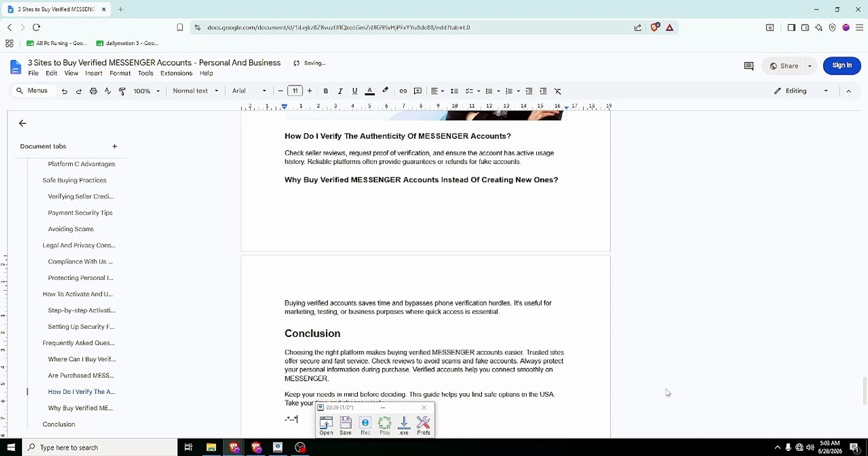
Task: Collapse the toolbar with the up chevron
Action: (848, 91)
